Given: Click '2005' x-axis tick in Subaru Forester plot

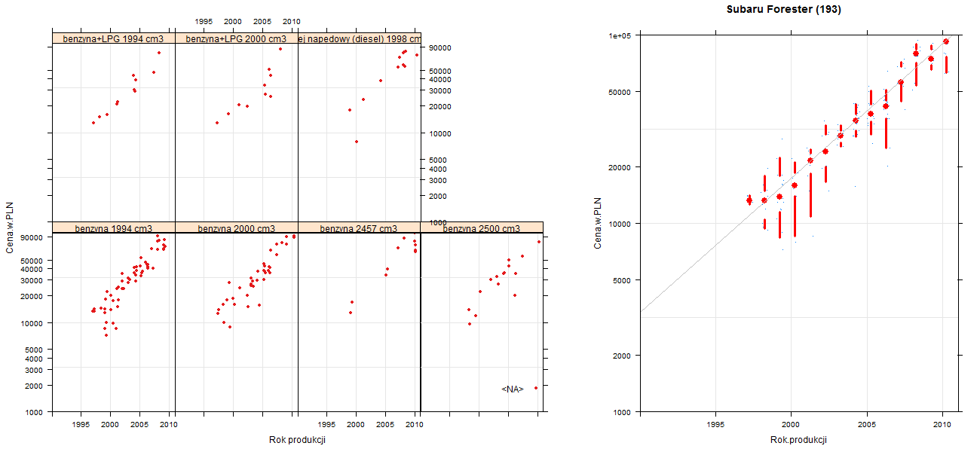Looking at the screenshot, I should (867, 424).
